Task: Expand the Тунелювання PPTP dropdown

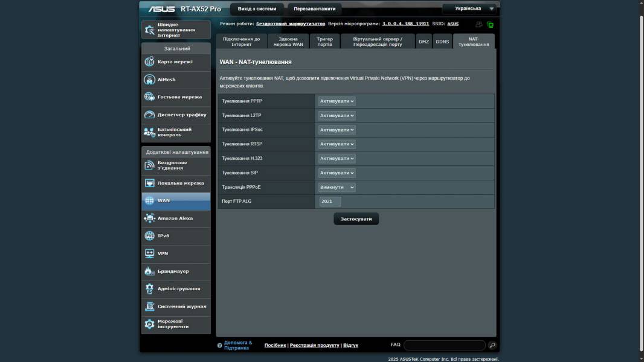Action: coord(337,101)
